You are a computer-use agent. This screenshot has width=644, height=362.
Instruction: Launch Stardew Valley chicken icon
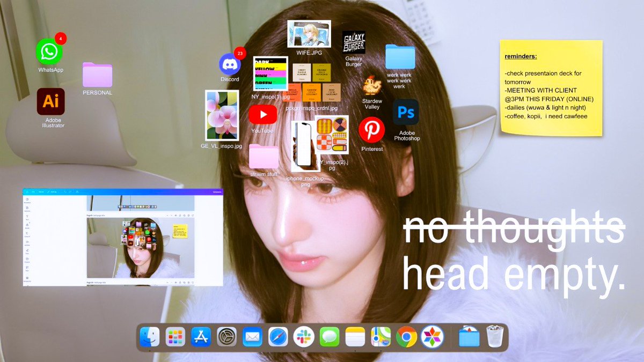pyautogui.click(x=372, y=86)
